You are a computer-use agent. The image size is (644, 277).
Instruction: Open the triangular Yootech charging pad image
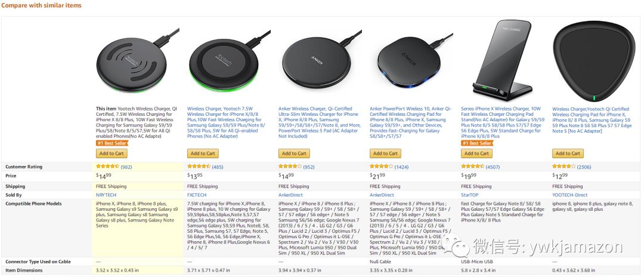[593, 61]
